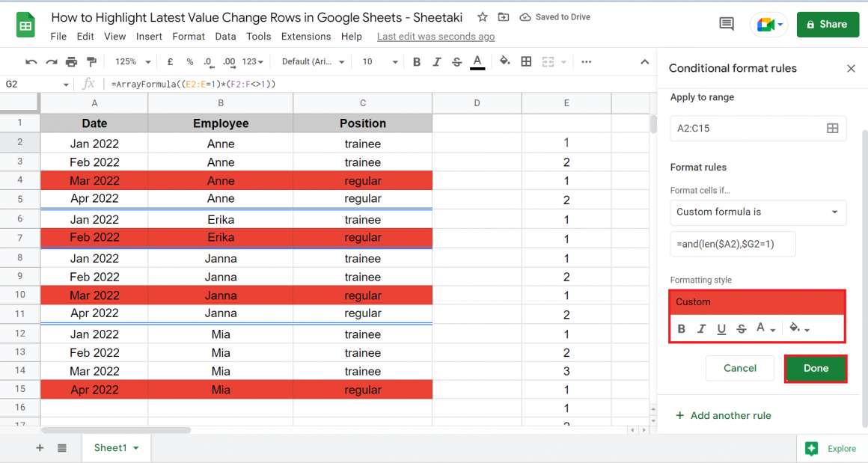868x463 pixels.
Task: Open the Custom formula is dropdown
Action: tap(758, 212)
